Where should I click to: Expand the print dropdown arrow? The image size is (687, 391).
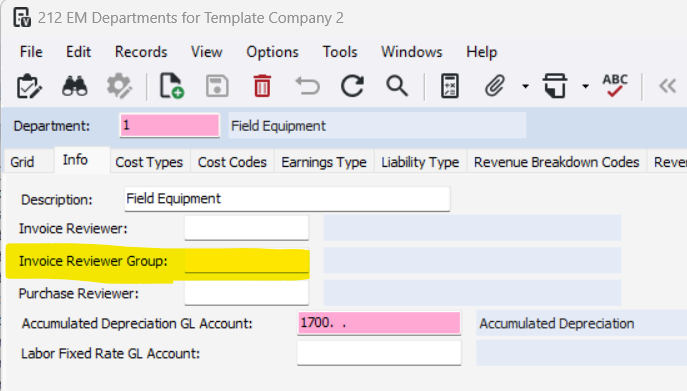tap(585, 86)
